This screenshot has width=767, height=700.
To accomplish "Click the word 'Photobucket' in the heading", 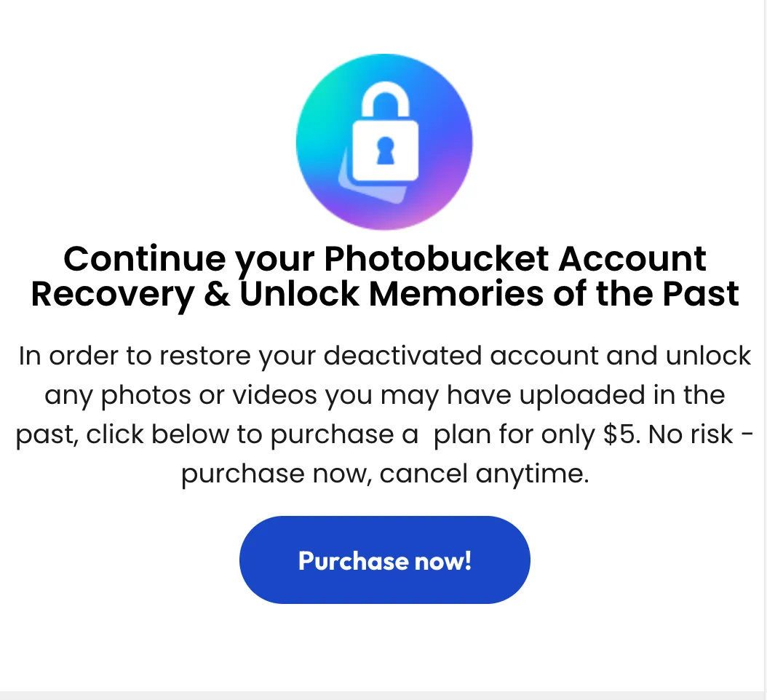I will point(437,258).
